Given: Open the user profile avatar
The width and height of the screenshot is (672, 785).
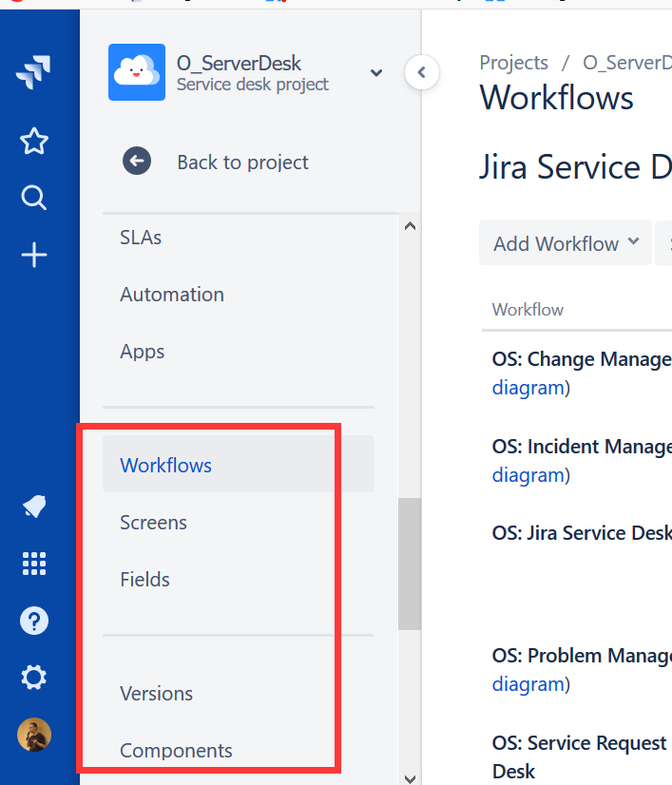Looking at the screenshot, I should (x=34, y=735).
